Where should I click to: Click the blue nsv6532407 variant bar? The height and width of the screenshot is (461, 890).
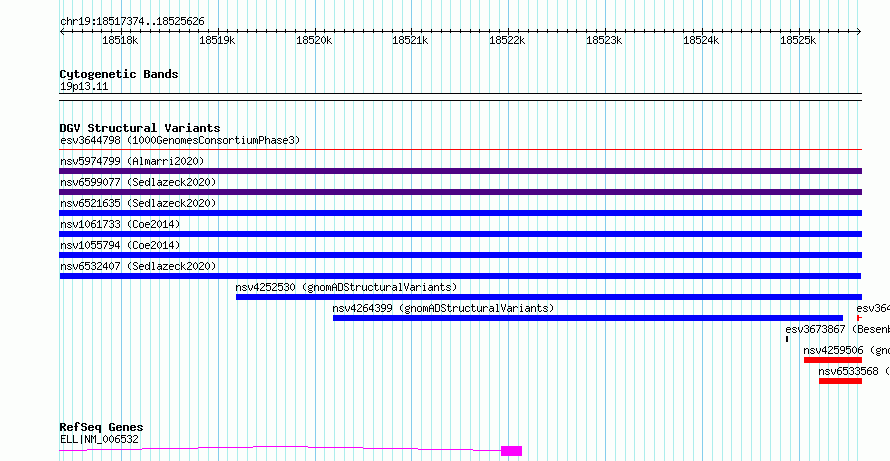coord(460,276)
